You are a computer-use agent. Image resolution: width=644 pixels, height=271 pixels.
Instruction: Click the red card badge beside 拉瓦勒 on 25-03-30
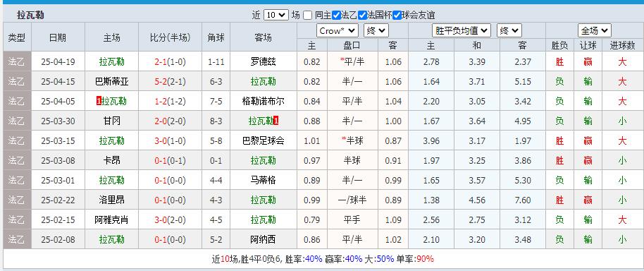tap(276, 121)
